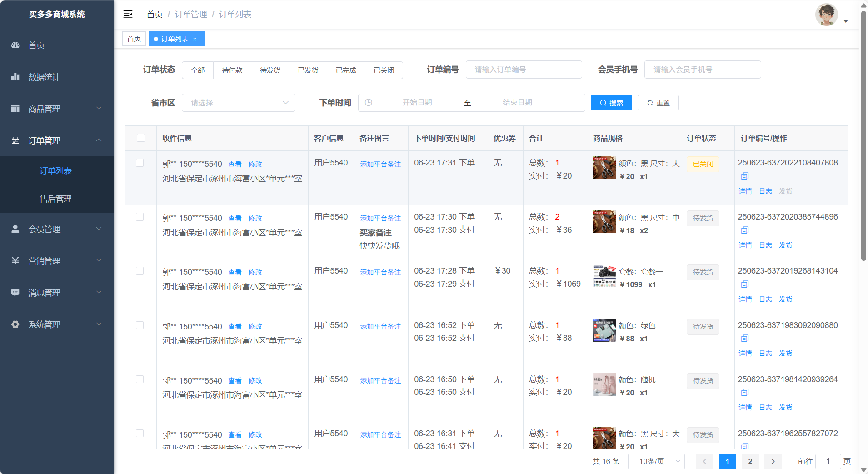Open the 10条/页 page size dropdown

point(656,461)
